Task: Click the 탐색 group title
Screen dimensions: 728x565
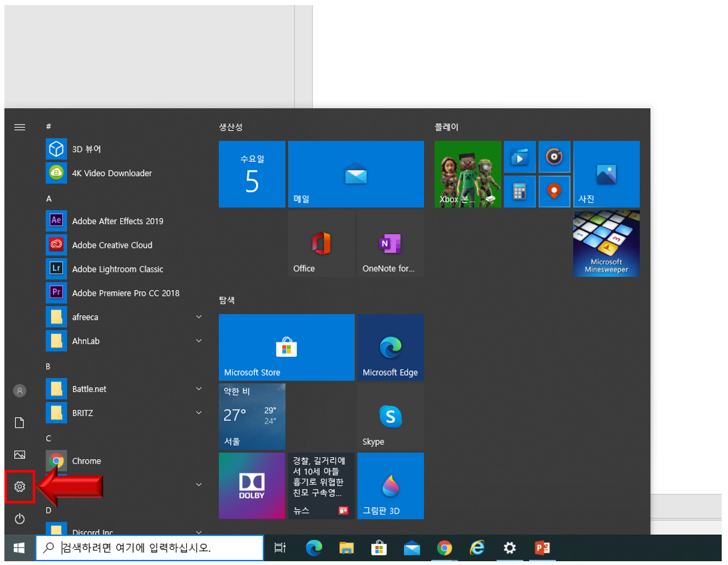Action: pos(227,300)
